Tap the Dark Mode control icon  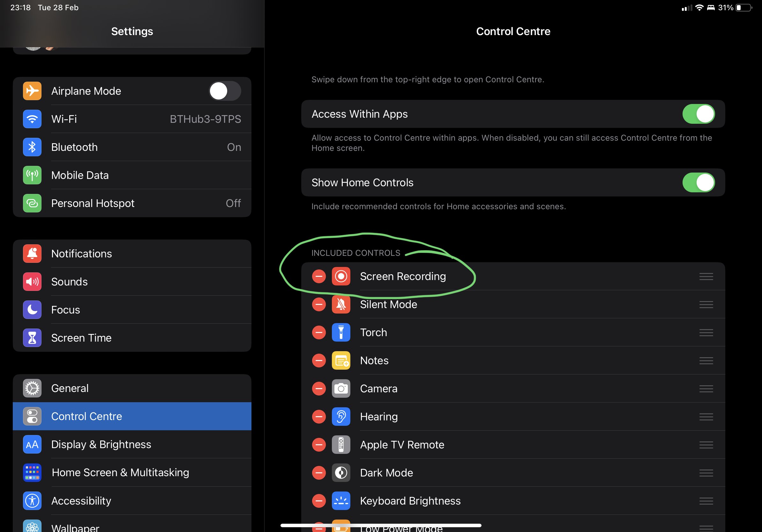coord(341,473)
